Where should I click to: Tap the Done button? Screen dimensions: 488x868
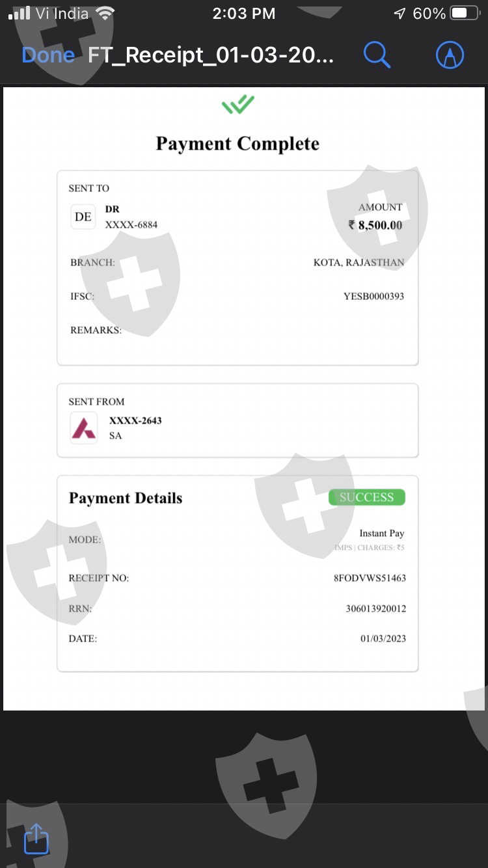[48, 55]
